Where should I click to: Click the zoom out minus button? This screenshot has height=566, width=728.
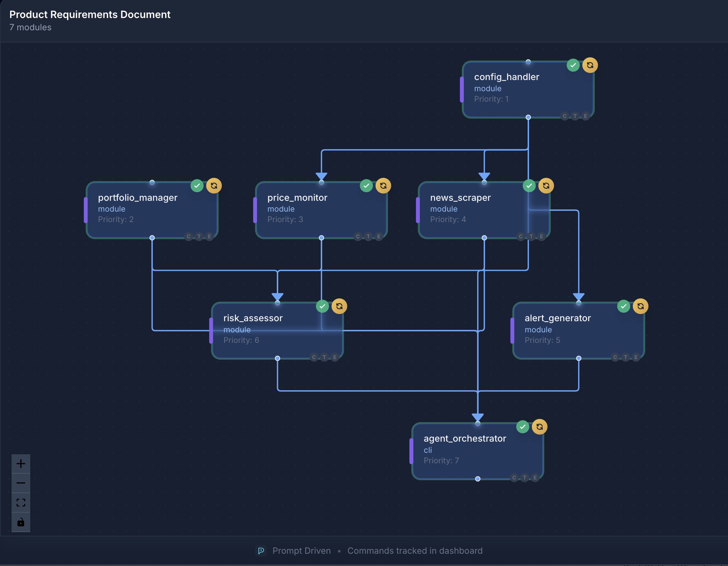click(21, 483)
